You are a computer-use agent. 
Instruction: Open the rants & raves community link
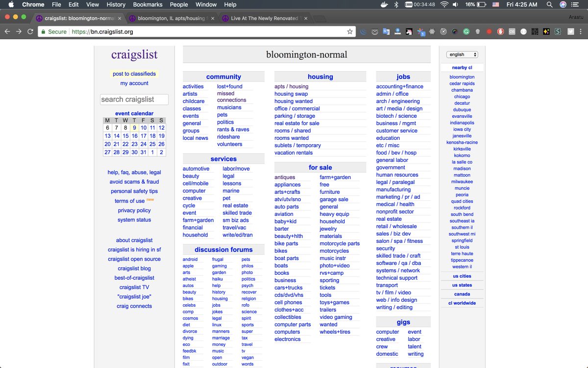[233, 130]
